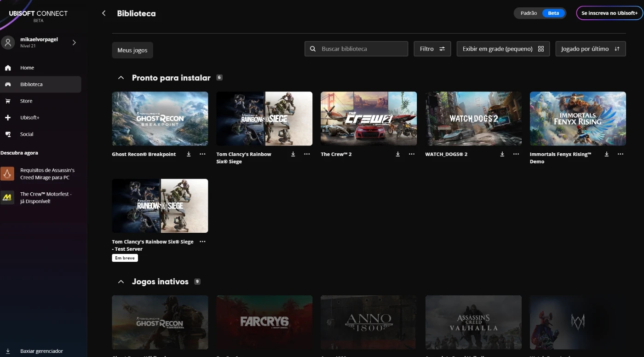Open Ghost Recon Wildlands inactive cover
644x357 pixels.
[x=160, y=322]
